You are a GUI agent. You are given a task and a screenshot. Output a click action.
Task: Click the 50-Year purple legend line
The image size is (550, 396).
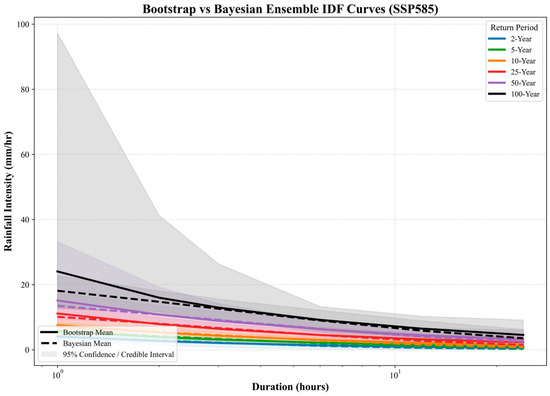point(497,83)
